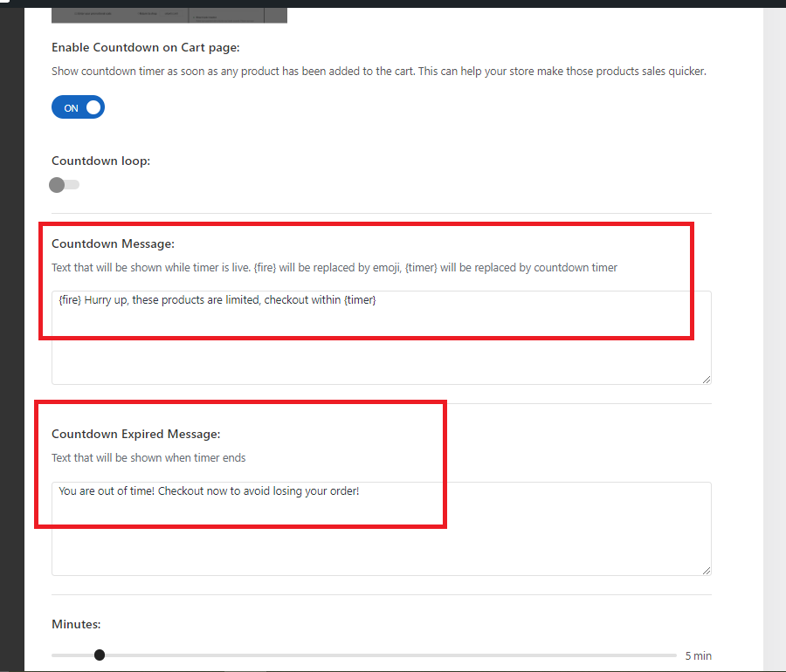Click the Minutes slider handle
The width and height of the screenshot is (786, 672).
100,655
